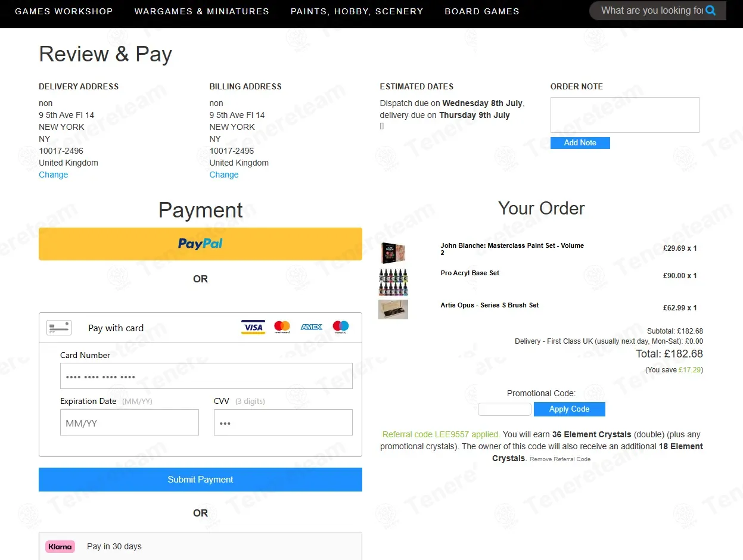Click the Submit Payment button
Image resolution: width=743 pixels, height=560 pixels.
[x=200, y=480]
